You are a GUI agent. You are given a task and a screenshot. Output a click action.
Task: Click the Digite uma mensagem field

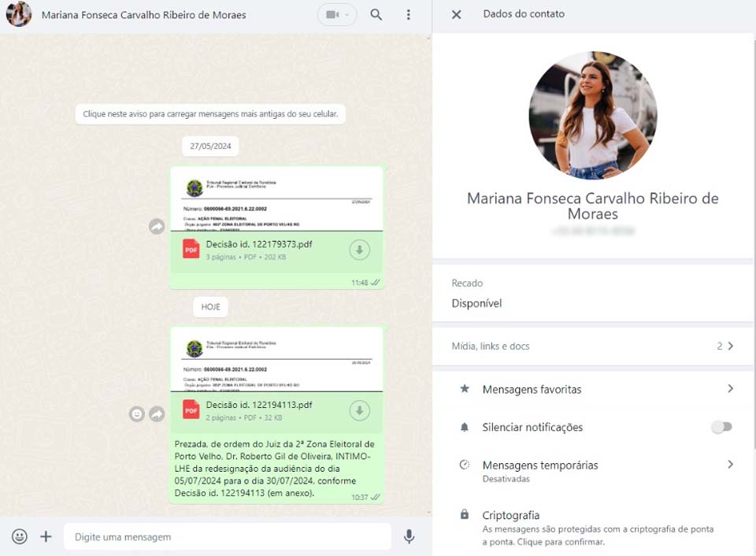(x=227, y=537)
